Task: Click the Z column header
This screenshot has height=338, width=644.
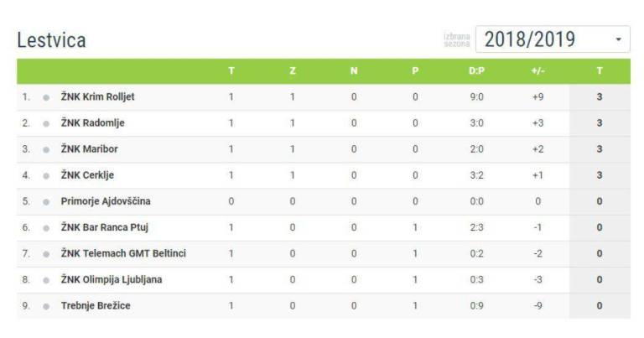Action: [293, 71]
